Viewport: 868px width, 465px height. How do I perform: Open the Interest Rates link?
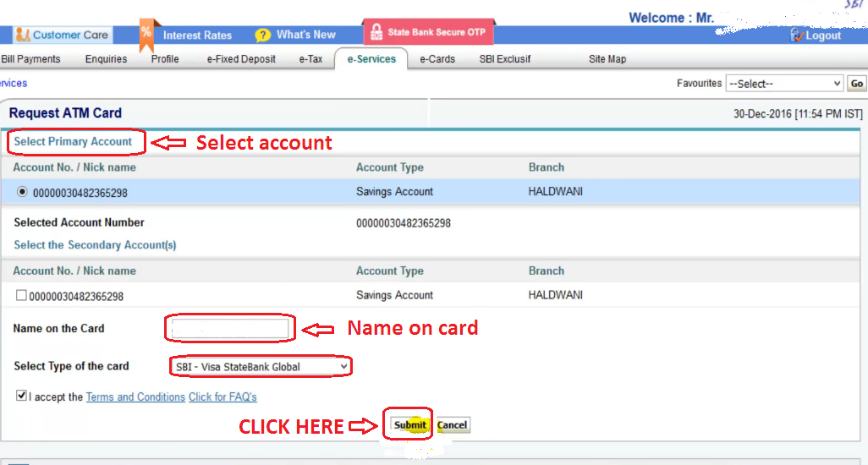197,36
